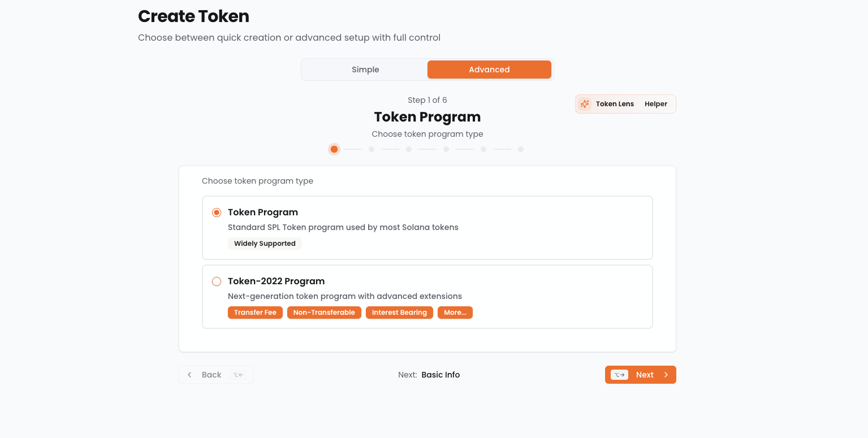Click the keyboard shortcut hint on Back

point(238,375)
